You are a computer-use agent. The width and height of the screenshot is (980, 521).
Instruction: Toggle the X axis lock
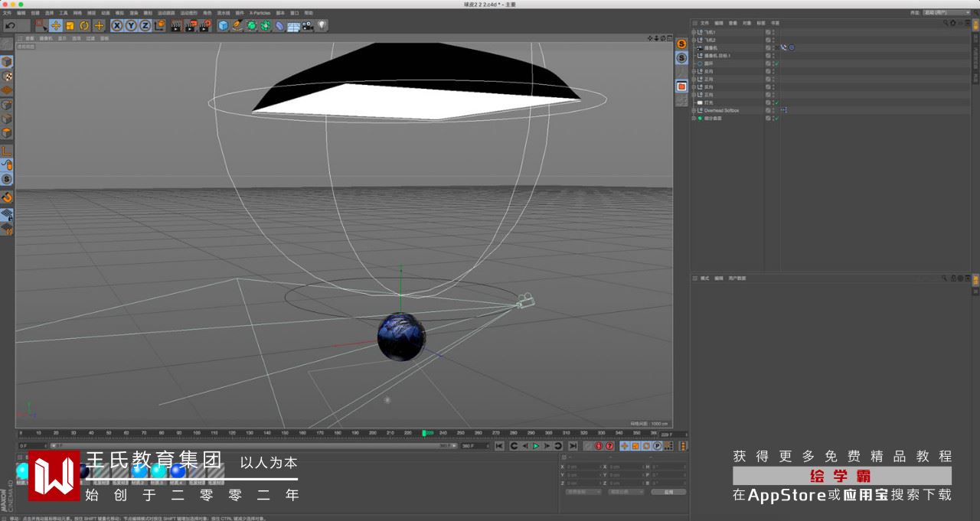click(x=116, y=25)
